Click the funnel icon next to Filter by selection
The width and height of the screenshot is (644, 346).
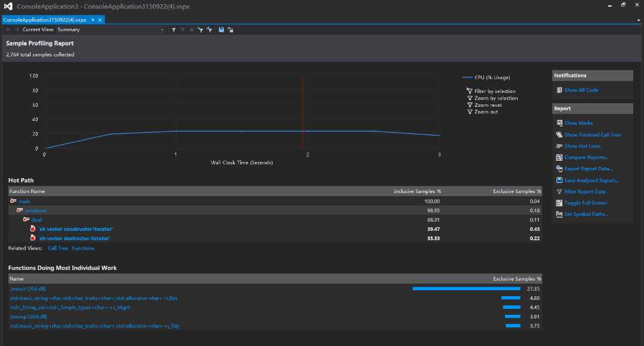coord(470,91)
